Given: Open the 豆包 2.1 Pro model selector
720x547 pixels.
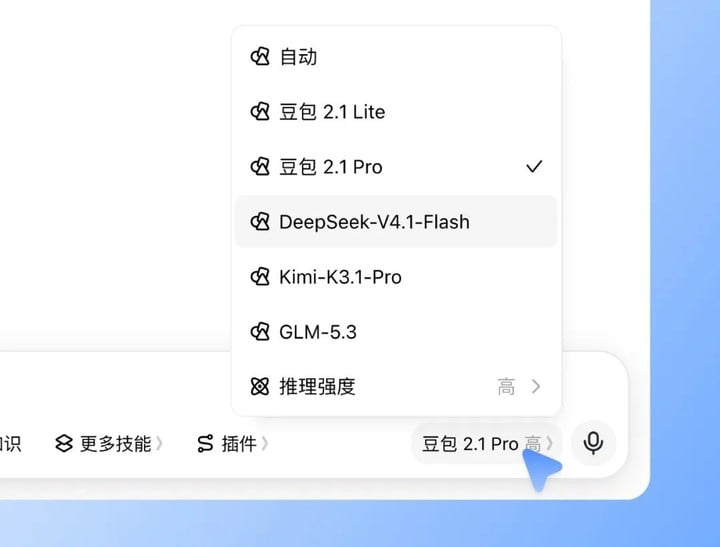Looking at the screenshot, I should [487, 444].
